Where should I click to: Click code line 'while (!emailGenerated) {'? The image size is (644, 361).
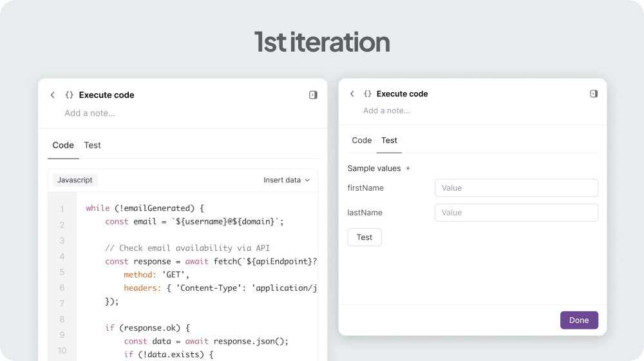pos(145,208)
